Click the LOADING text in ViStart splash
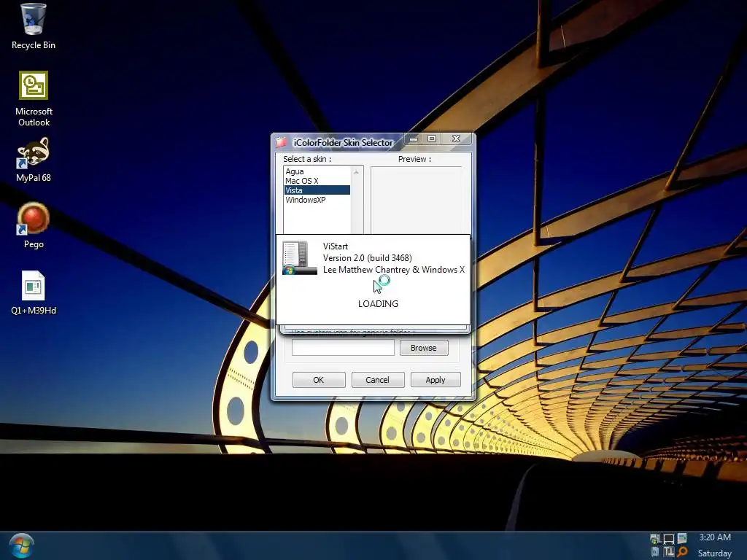Viewport: 747px width, 560px height. pos(378,304)
